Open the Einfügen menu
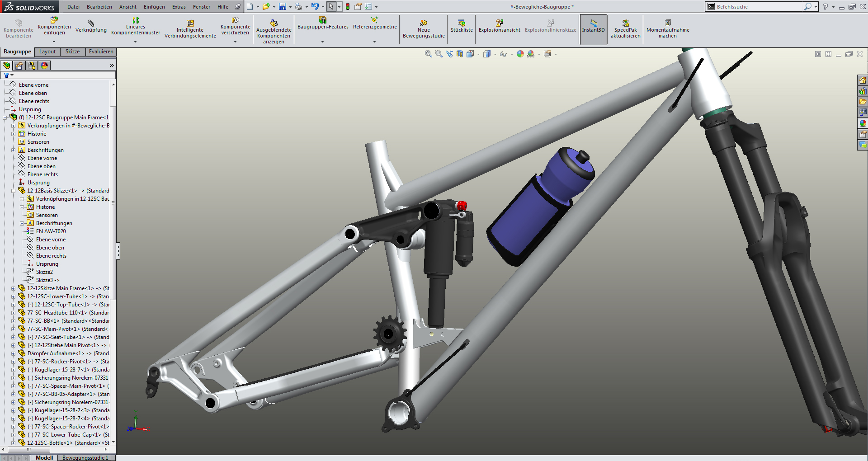Image resolution: width=868 pixels, height=461 pixels. 154,7
